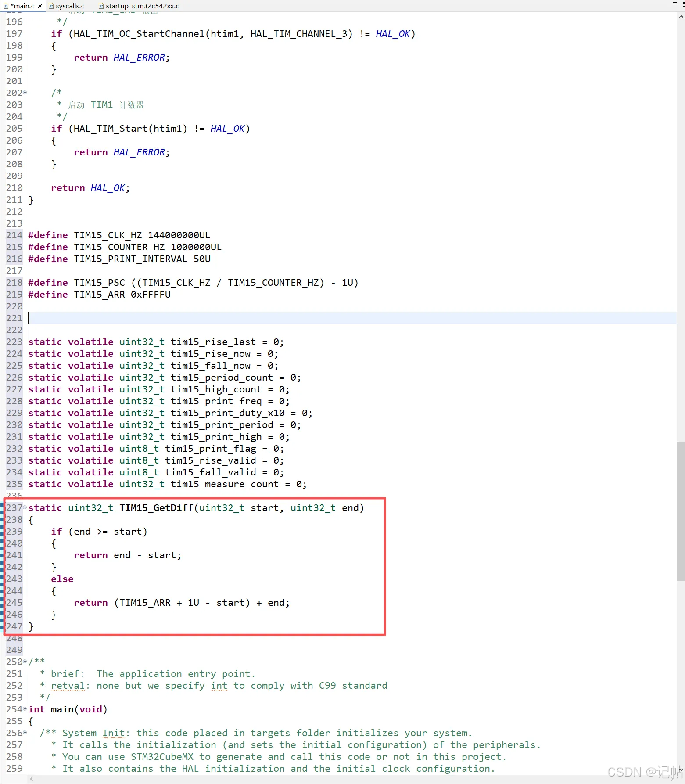This screenshot has height=784, width=685.
Task: Click tim15_print_freq variable
Action: click(x=216, y=401)
